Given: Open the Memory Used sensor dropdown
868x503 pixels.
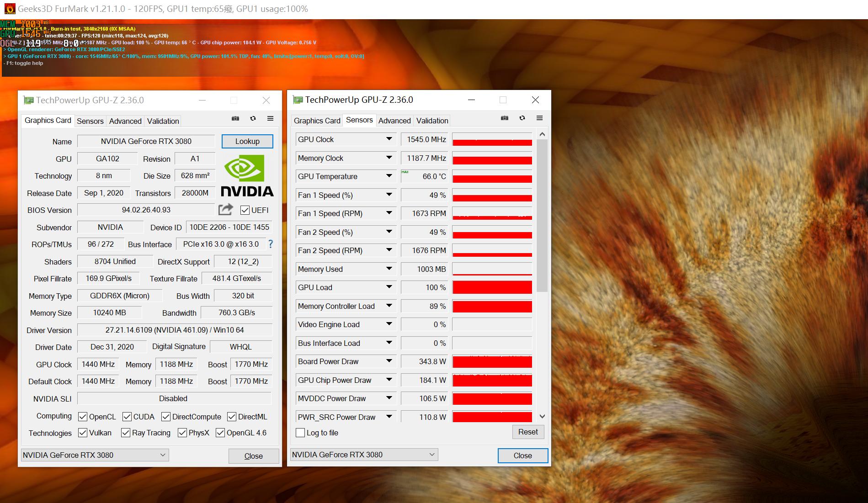Looking at the screenshot, I should [x=389, y=269].
